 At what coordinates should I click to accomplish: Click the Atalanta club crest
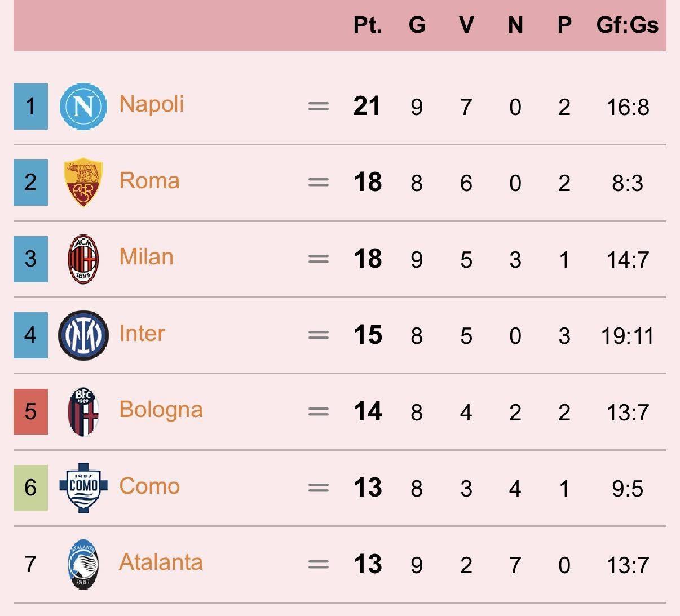click(x=83, y=564)
